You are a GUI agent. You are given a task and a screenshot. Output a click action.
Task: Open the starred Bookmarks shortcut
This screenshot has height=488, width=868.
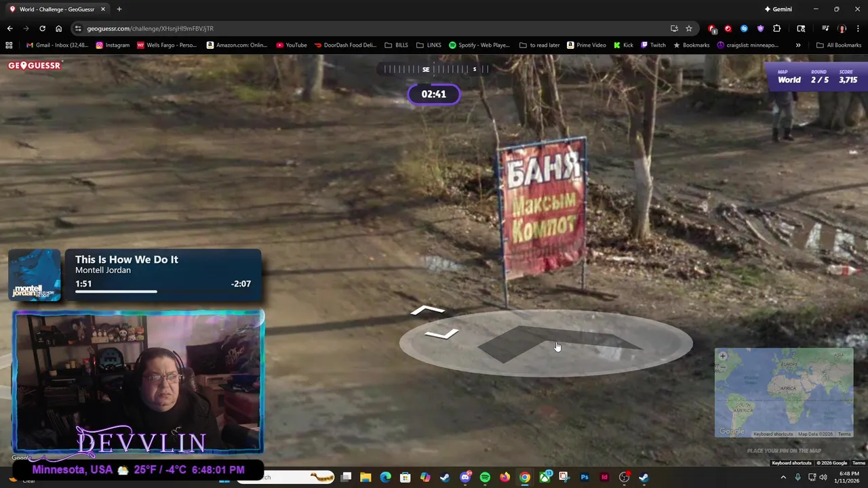click(691, 45)
